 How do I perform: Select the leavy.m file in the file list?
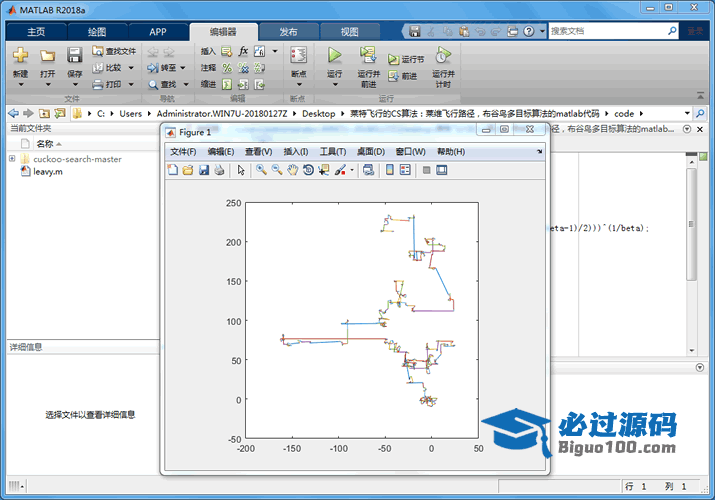tap(48, 172)
